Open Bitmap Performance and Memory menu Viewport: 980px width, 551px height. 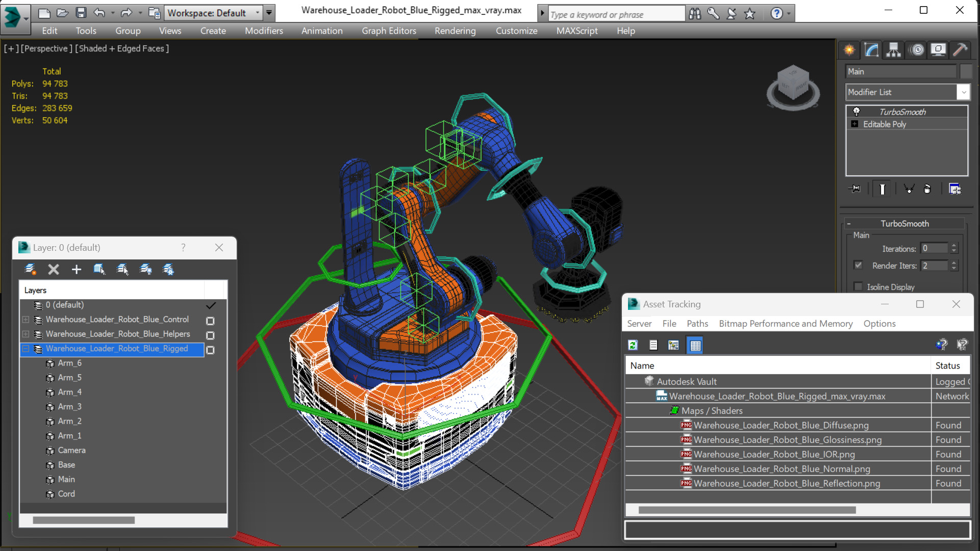pyautogui.click(x=786, y=324)
